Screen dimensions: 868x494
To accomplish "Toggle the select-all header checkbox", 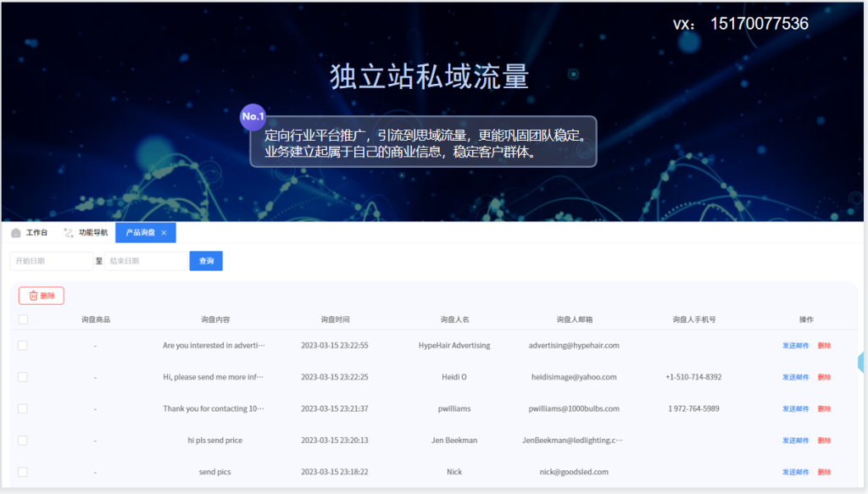I will pos(23,319).
